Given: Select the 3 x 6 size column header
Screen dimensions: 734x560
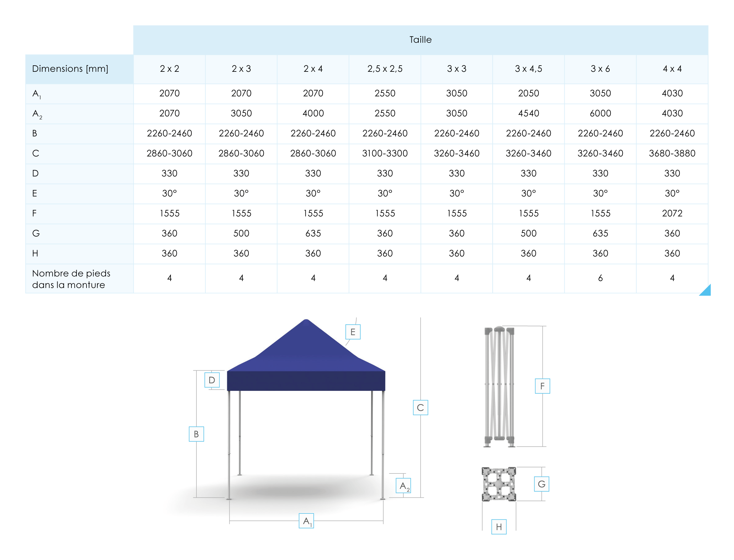Looking at the screenshot, I should [600, 69].
